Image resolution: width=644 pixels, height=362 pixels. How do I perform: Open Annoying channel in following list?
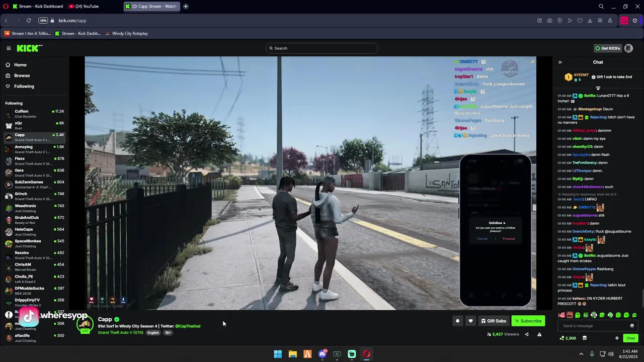[34, 149]
